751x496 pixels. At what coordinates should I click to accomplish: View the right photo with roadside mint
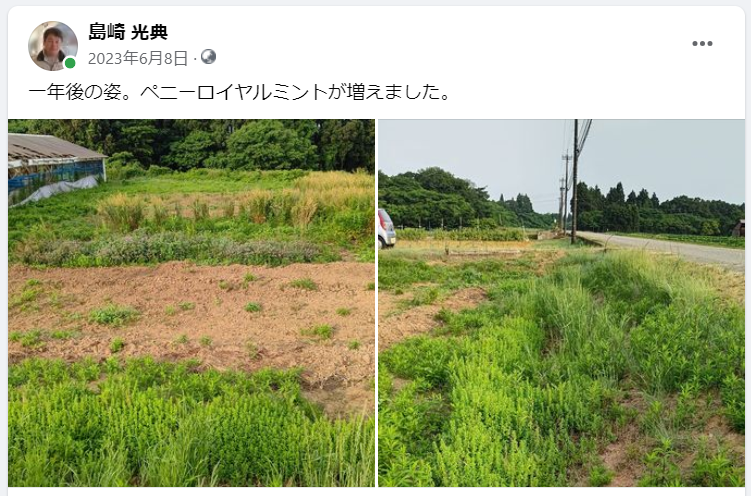(561, 303)
